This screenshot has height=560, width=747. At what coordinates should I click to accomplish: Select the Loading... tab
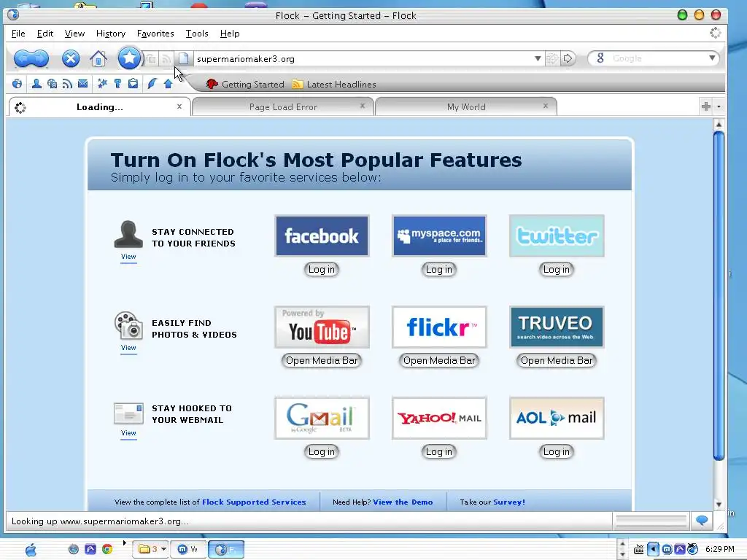point(99,106)
